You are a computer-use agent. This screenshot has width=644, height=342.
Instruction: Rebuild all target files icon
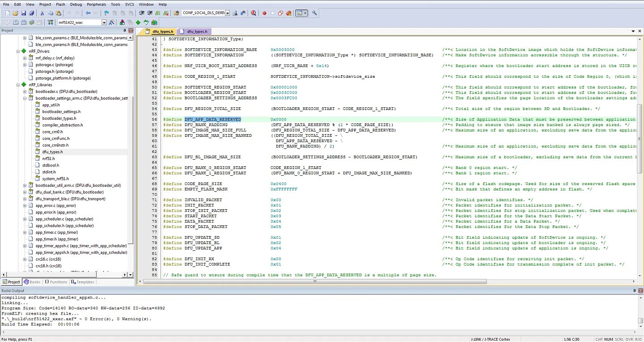[x=24, y=22]
